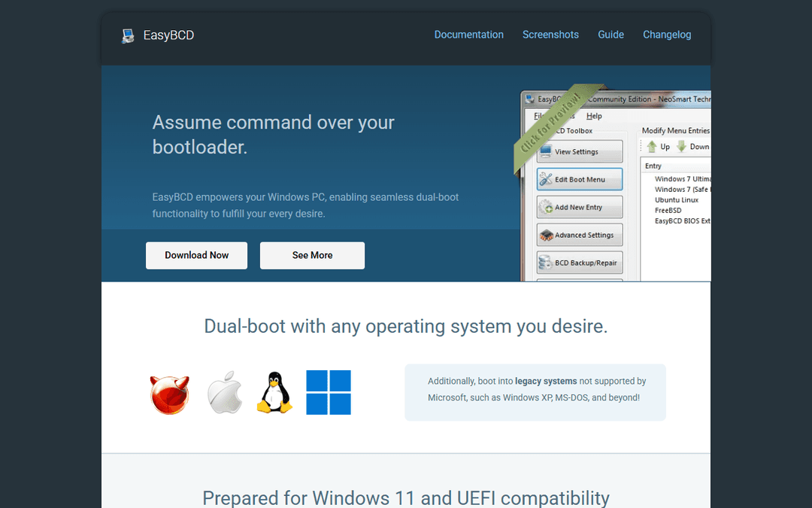Click Edit Boot Menu in preview
812x508 pixels.
pos(580,179)
